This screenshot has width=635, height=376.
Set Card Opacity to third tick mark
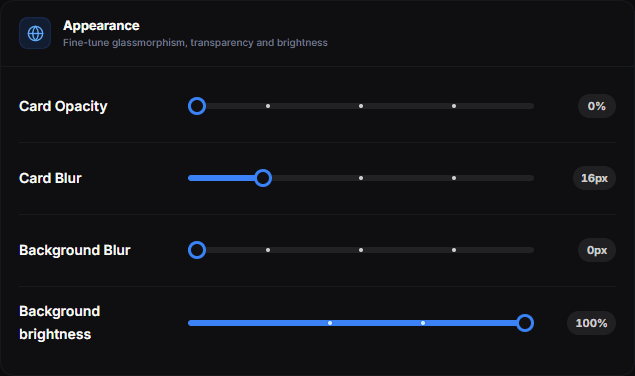[454, 106]
